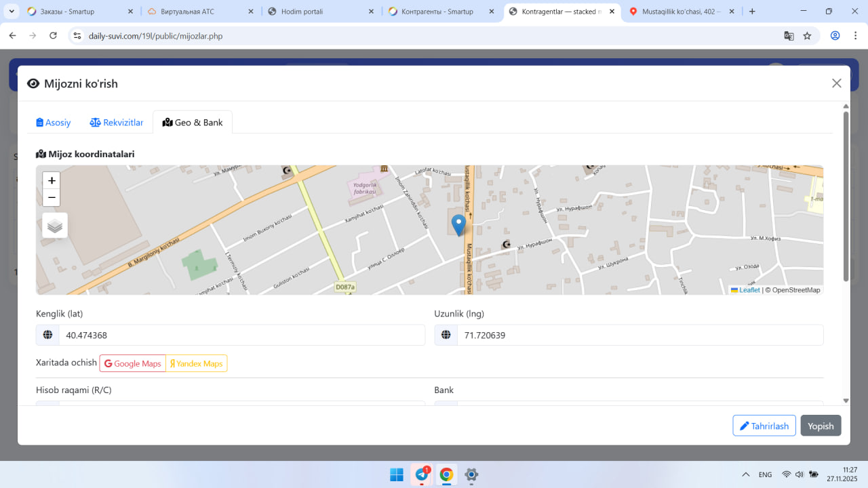This screenshot has height=488, width=868.
Task: Switch to the Asosiy tab
Action: [x=54, y=123]
